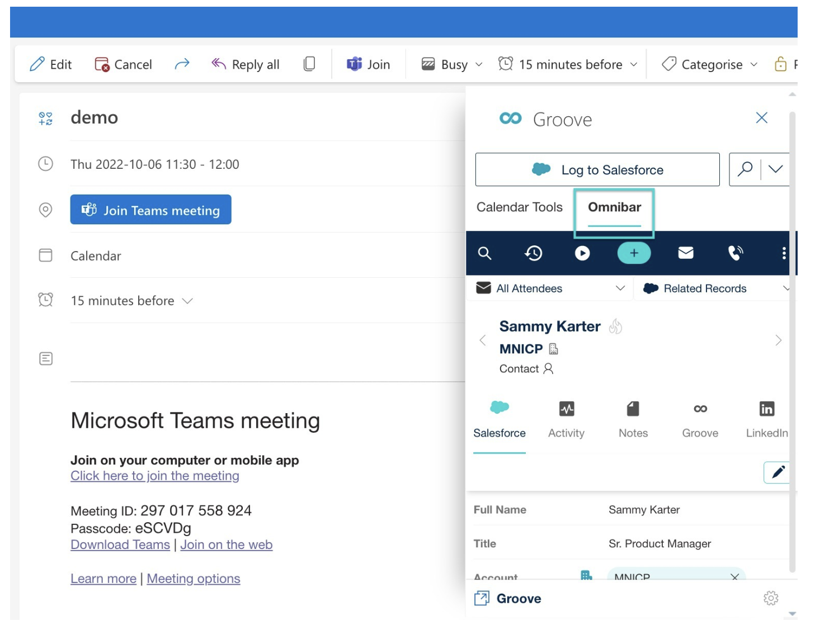Open Click here to join the meeting link
Image resolution: width=820 pixels, height=644 pixels.
coord(155,476)
